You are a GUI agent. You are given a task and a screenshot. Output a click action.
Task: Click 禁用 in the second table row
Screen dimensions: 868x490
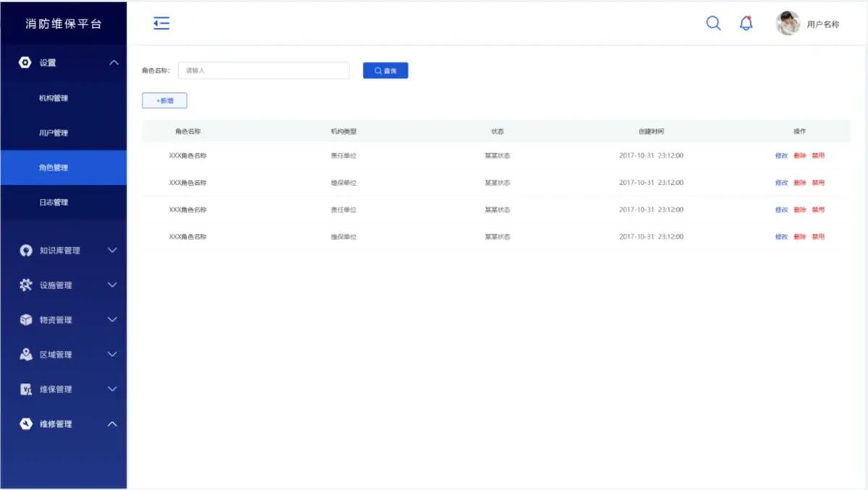coord(818,183)
